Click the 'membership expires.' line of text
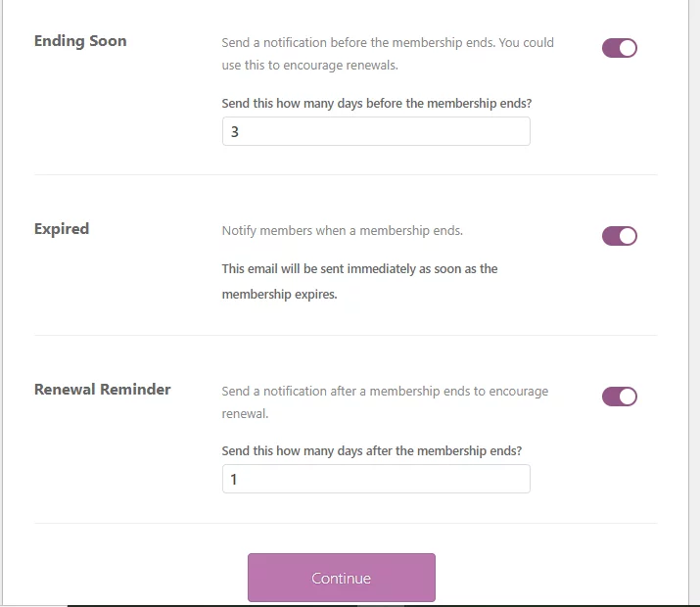 (279, 295)
